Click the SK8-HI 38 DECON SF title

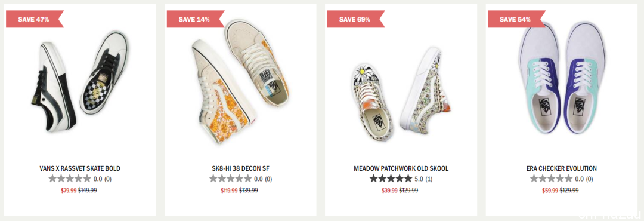240,168
